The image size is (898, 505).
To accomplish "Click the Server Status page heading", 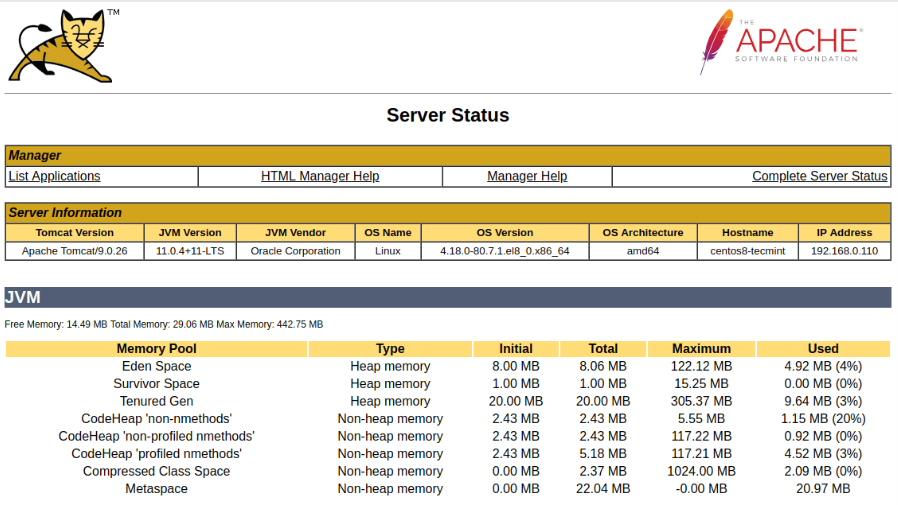I will click(448, 115).
